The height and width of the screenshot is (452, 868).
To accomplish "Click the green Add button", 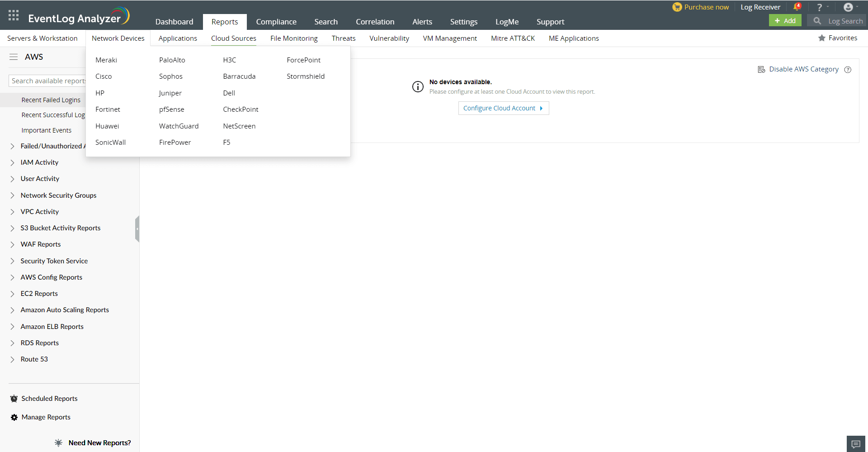I will click(785, 20).
